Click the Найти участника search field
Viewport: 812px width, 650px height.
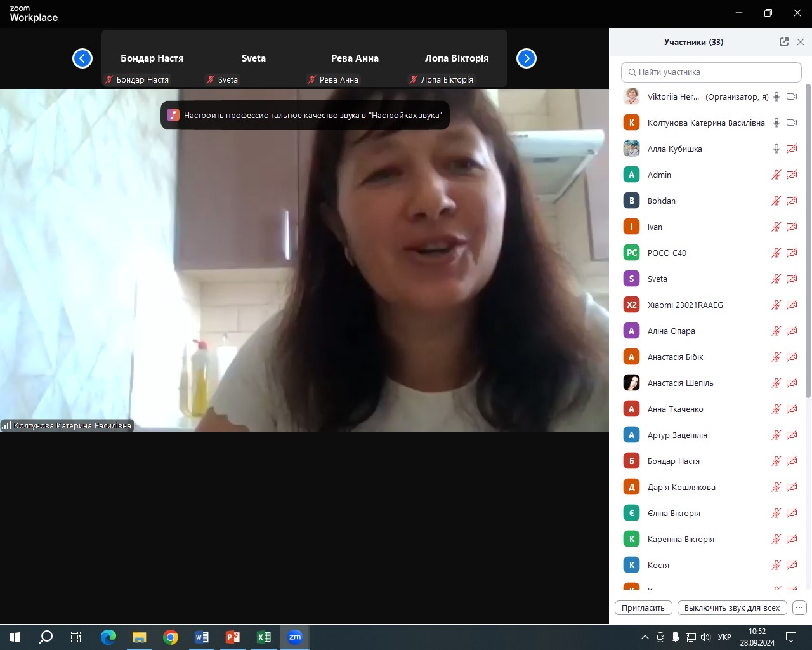(x=711, y=72)
